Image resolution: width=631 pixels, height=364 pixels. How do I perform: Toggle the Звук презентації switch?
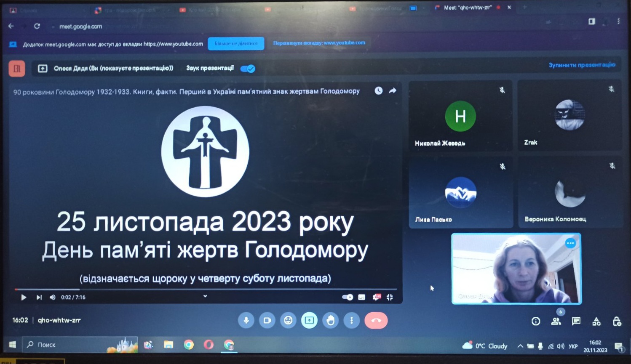pos(248,69)
